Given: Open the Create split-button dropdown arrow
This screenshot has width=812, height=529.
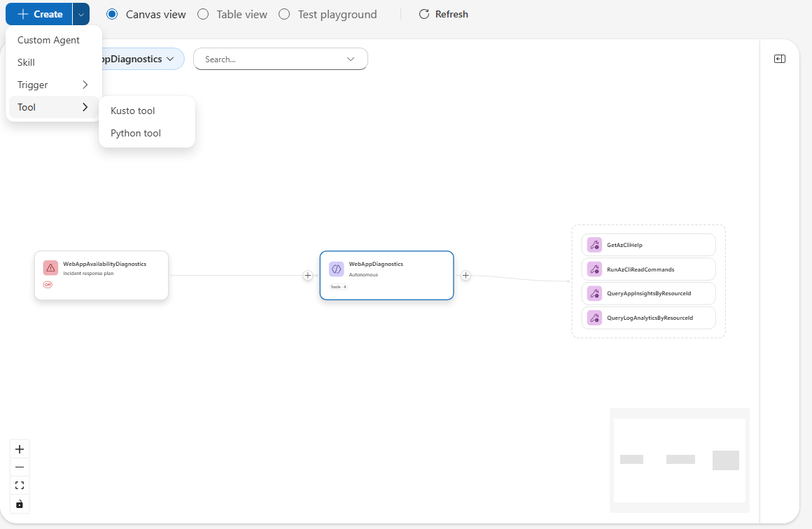Looking at the screenshot, I should pos(81,15).
